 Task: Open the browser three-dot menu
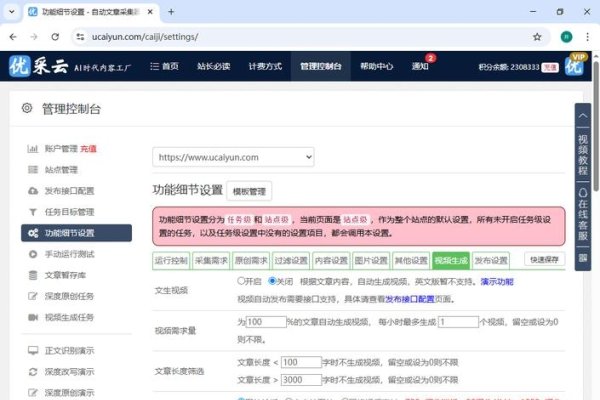[587, 37]
